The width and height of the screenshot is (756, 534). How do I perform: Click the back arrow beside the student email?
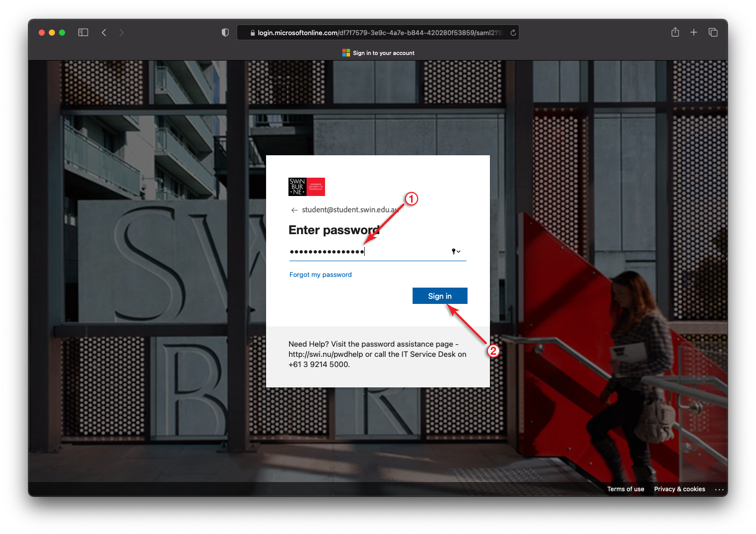click(x=294, y=210)
